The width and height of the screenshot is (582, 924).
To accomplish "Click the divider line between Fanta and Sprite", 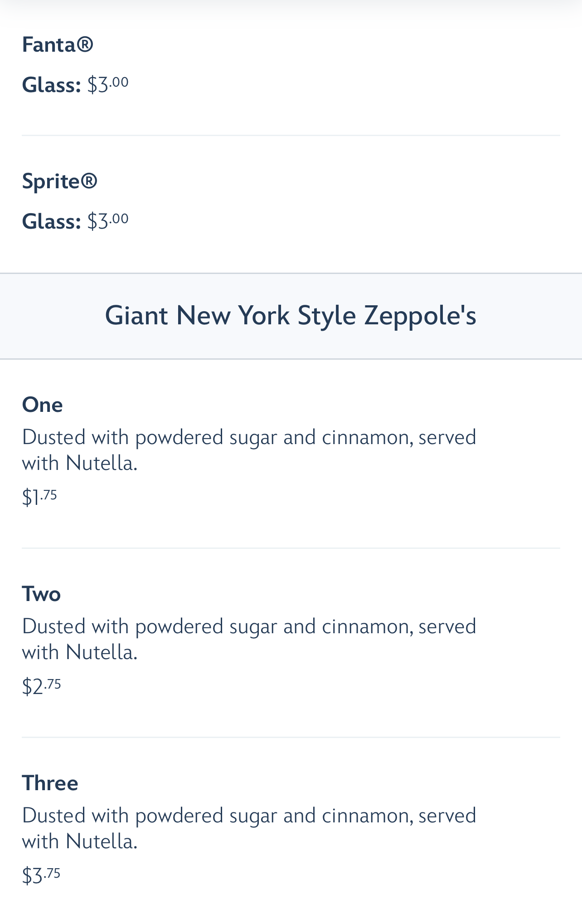I will 291,135.
